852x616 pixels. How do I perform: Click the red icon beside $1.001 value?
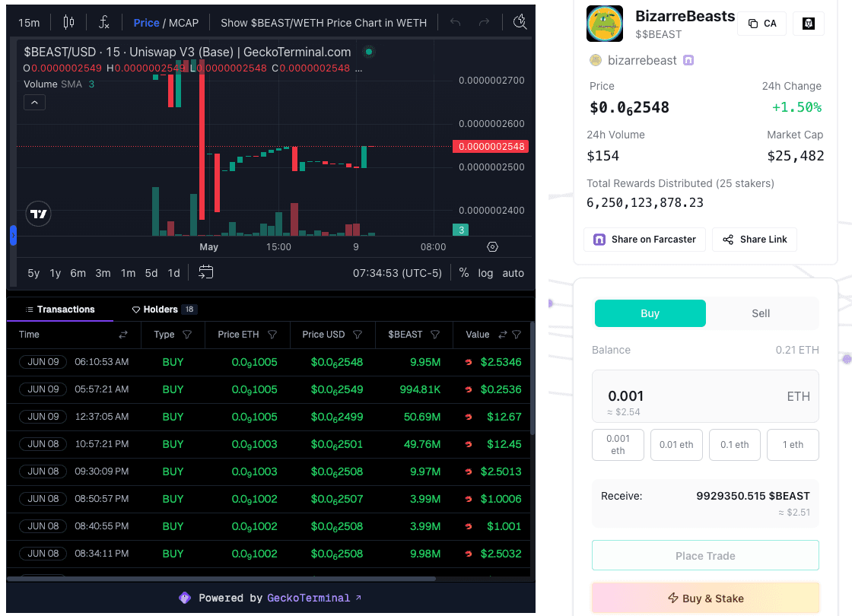[469, 526]
